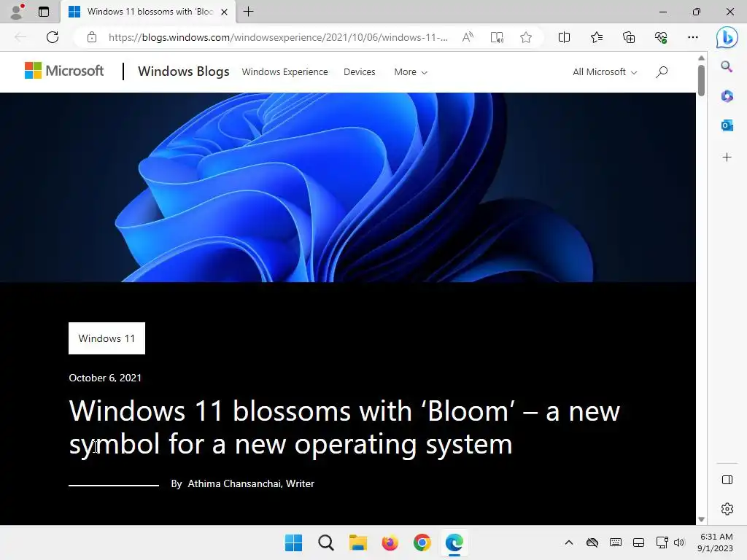Open the Windows Start menu
The height and width of the screenshot is (560, 747).
(293, 542)
